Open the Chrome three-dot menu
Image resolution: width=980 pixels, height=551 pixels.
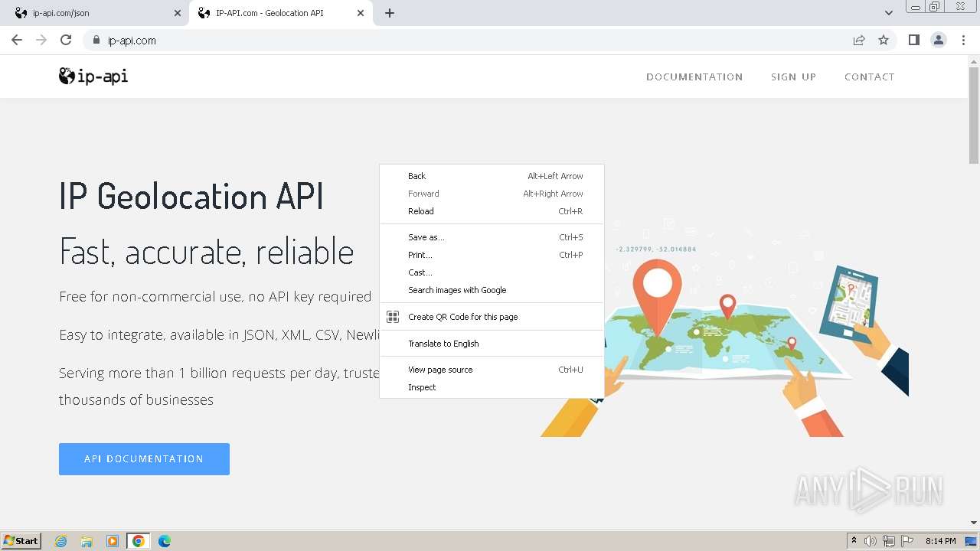coord(963,40)
